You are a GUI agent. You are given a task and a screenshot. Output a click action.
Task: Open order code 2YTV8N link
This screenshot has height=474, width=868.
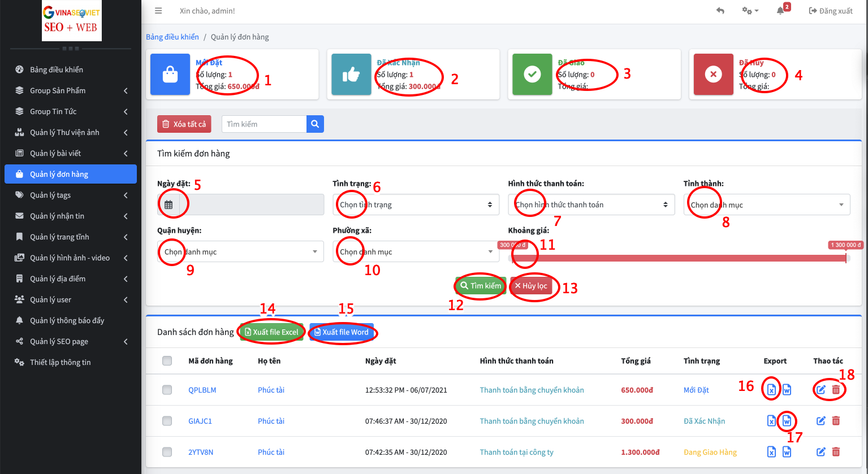coord(201,452)
